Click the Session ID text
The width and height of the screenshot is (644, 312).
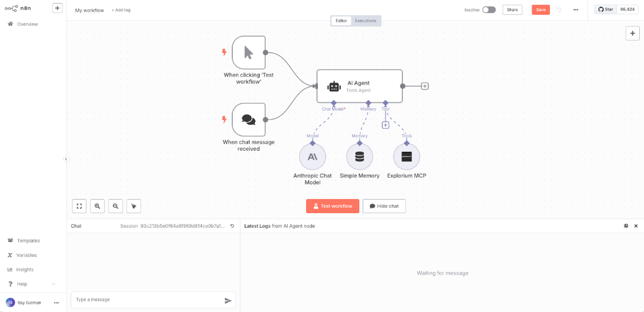pos(182,226)
